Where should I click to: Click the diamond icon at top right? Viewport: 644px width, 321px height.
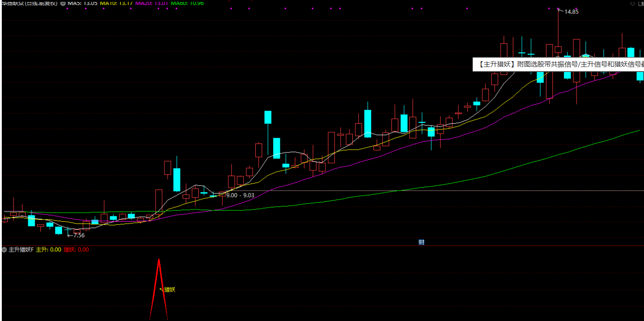click(632, 3)
